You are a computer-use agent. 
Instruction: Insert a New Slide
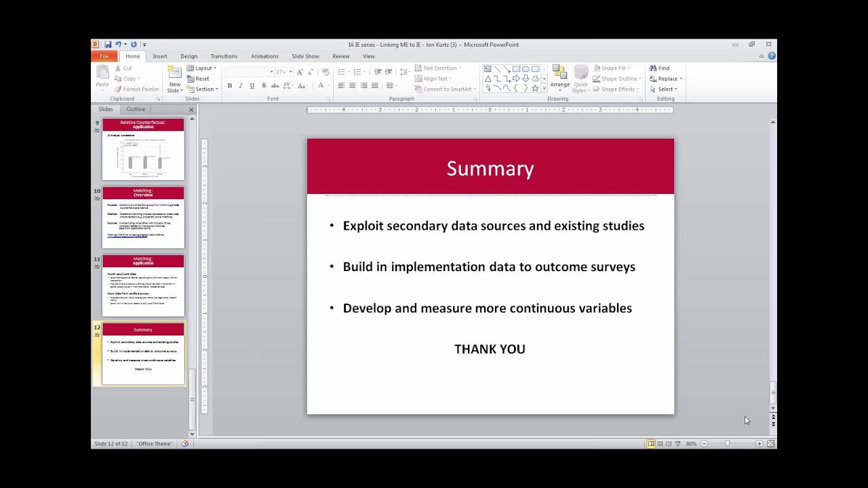click(x=175, y=79)
